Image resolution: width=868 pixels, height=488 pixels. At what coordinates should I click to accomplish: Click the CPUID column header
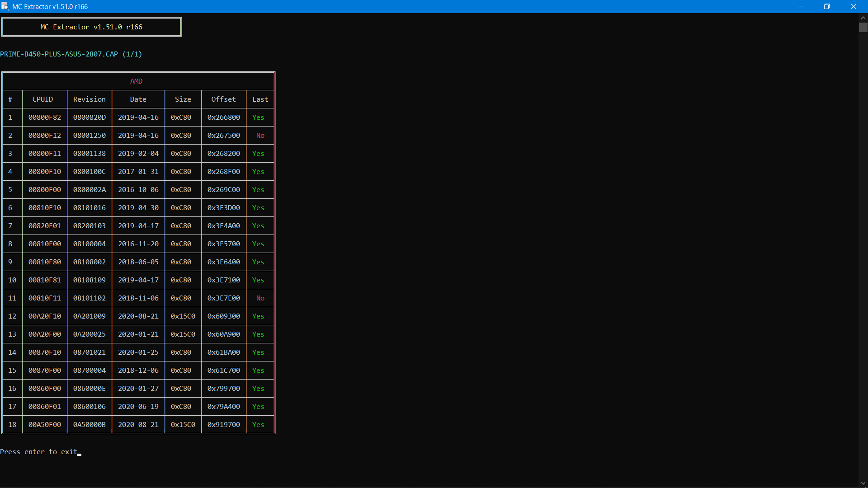[42, 99]
